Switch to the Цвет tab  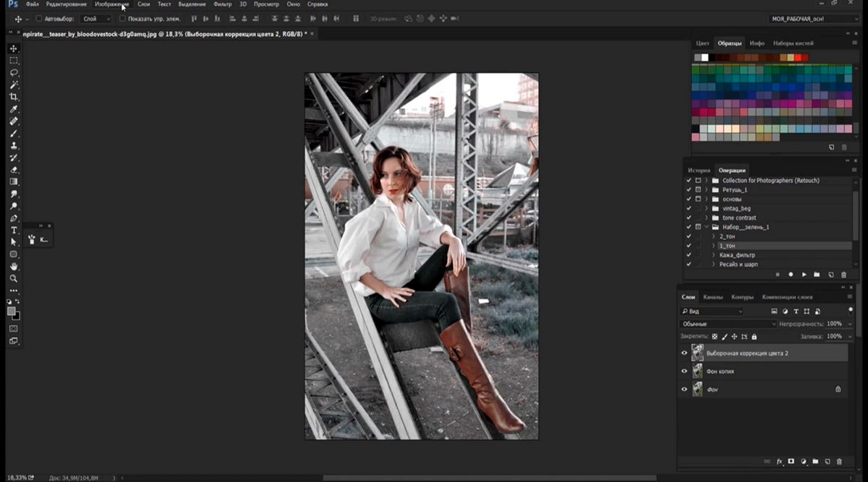(x=702, y=43)
